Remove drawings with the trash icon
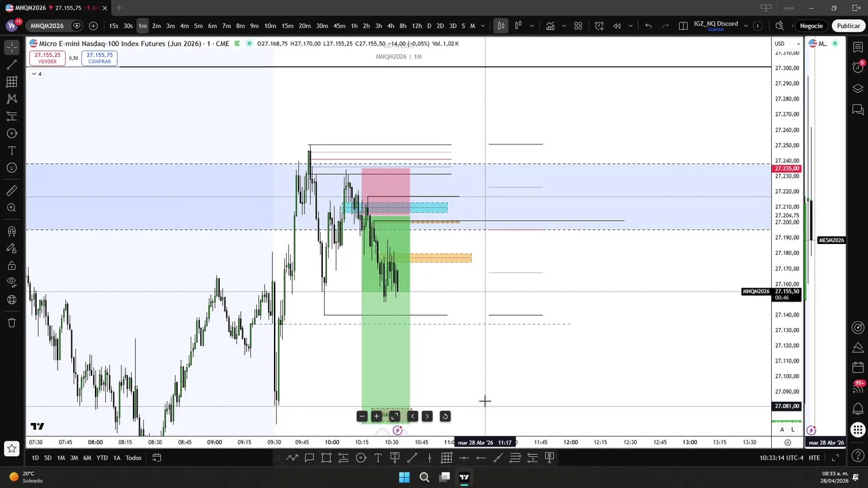Screen dimensions: 868x488 (x=12, y=323)
